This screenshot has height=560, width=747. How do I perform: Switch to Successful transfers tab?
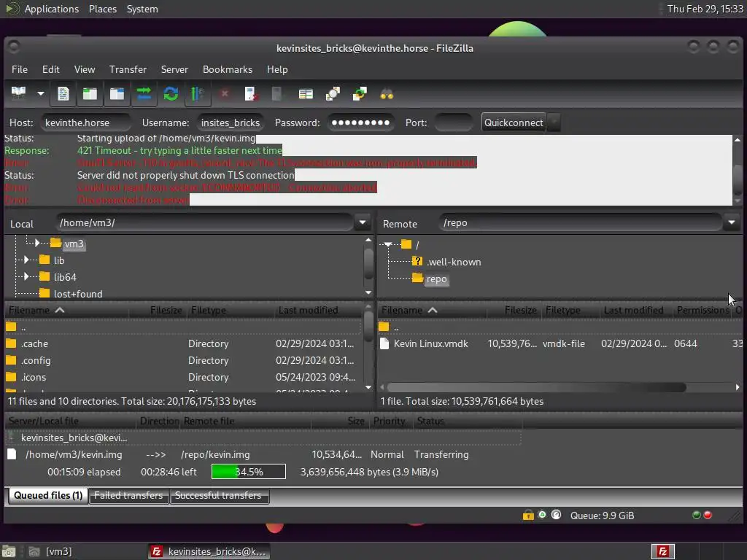218,496
